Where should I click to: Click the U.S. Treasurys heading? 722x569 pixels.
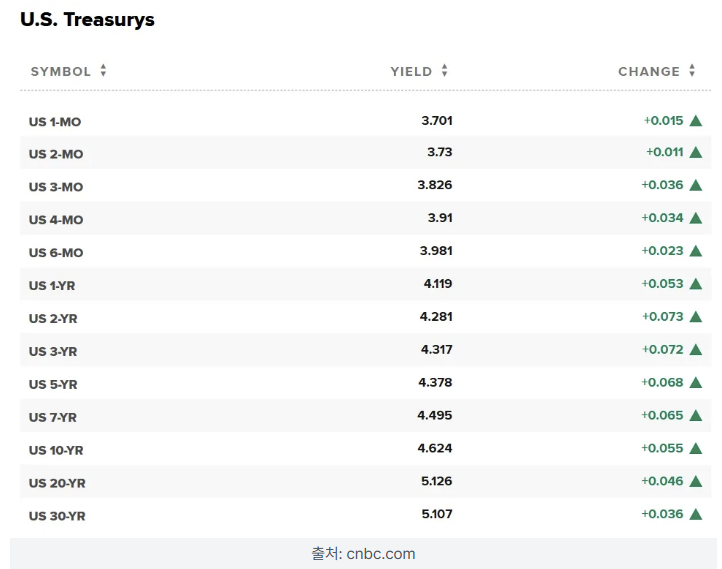pos(87,19)
